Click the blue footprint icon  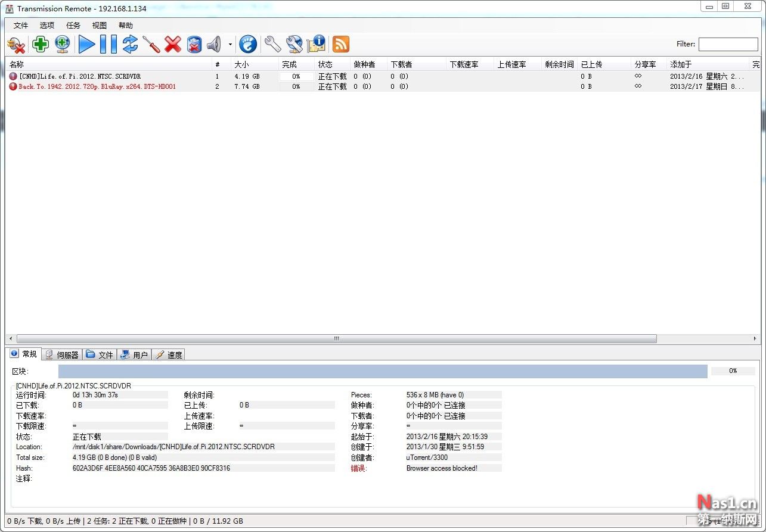tap(248, 44)
